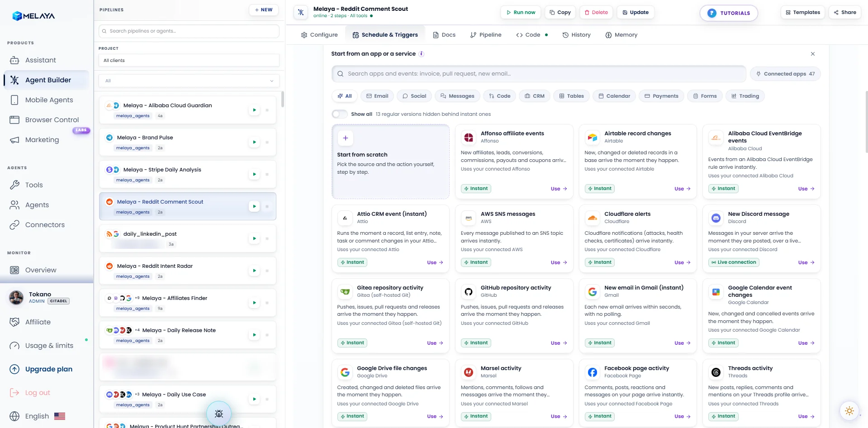This screenshot has height=428, width=868.
Task: Open the All filter dropdown
Action: point(189,81)
